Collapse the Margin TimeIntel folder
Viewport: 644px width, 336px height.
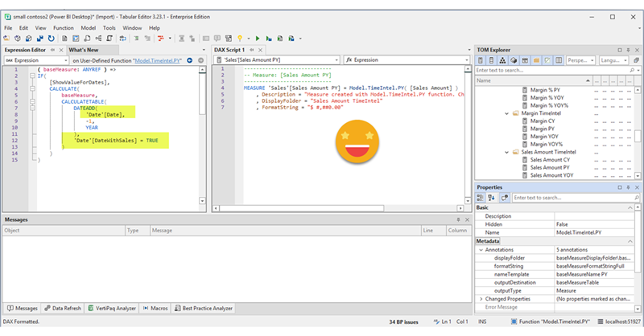coord(507,113)
